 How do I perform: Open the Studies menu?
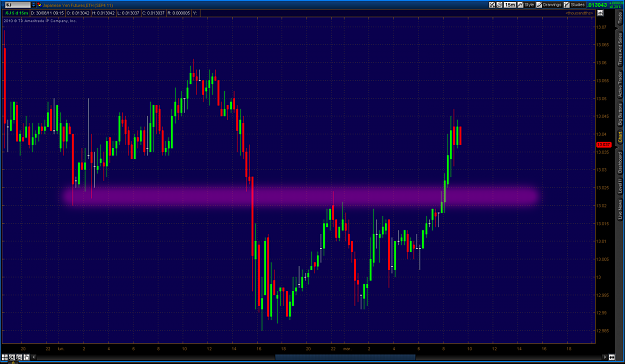coord(578,5)
